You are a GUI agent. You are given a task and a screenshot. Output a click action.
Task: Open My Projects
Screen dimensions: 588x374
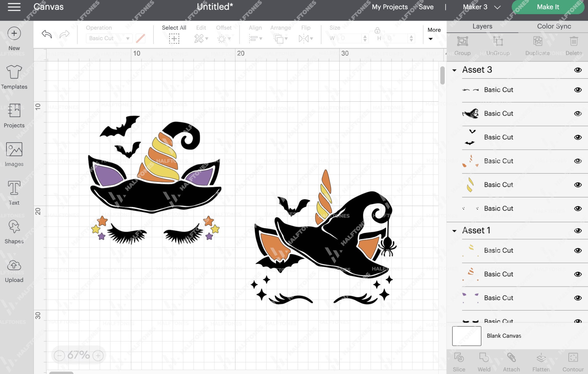coord(390,7)
